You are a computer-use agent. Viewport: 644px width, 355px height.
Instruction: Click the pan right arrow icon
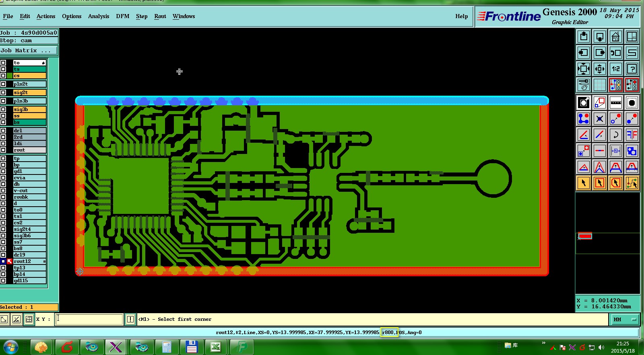click(x=600, y=53)
